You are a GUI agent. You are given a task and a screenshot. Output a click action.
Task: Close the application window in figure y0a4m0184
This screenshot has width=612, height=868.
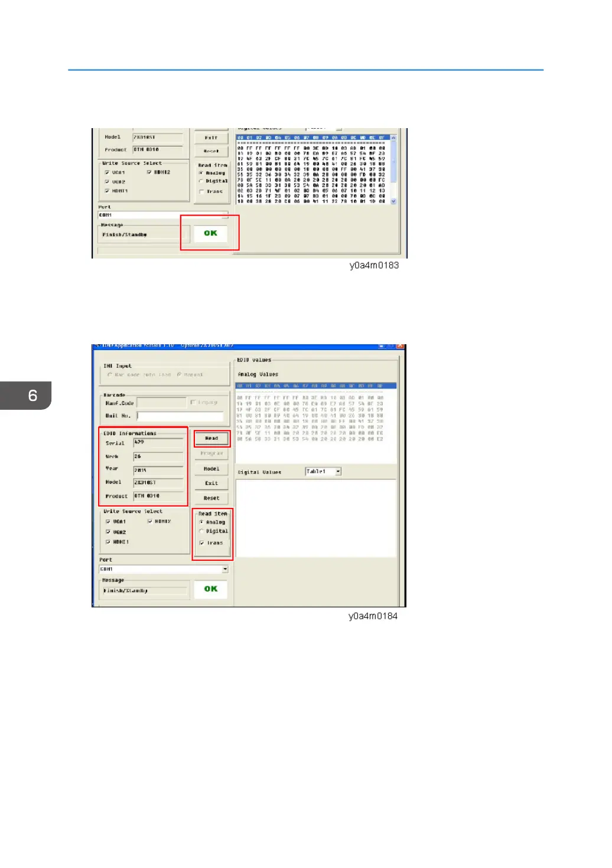coord(400,346)
